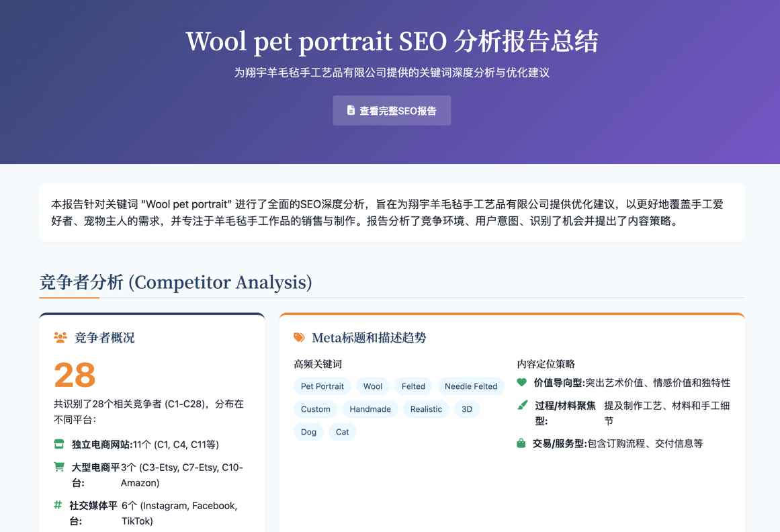Click the Felted keyword tag

click(413, 386)
